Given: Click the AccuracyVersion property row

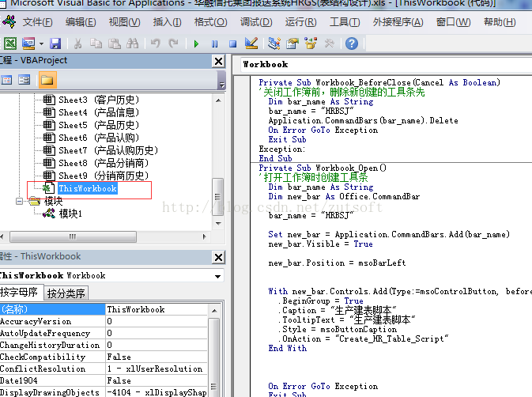Looking at the screenshot, I should pyautogui.click(x=104, y=321).
